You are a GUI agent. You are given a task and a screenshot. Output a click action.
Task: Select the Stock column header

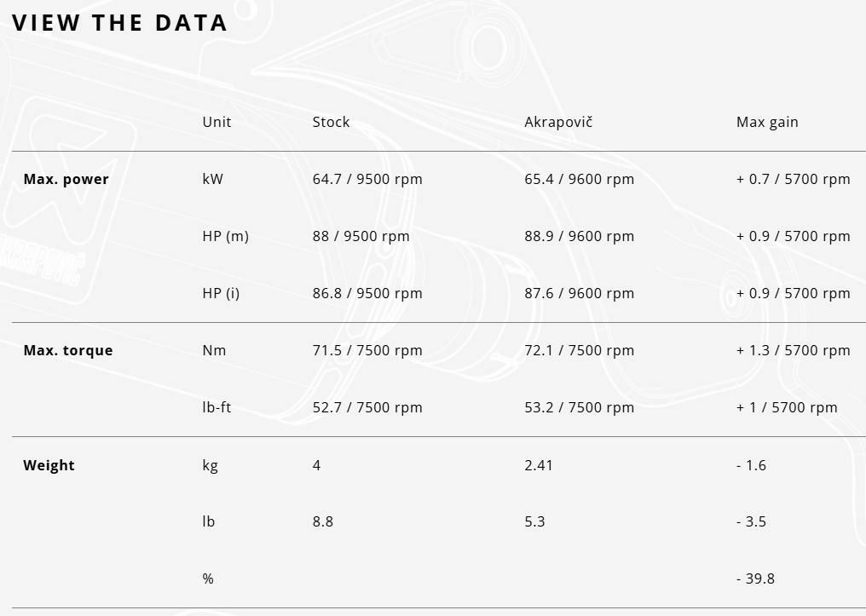coord(331,122)
